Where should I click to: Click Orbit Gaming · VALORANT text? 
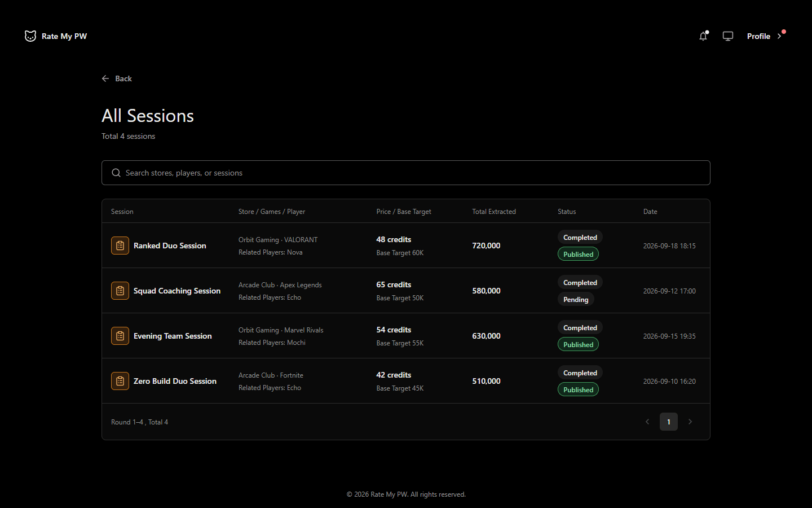coord(278,240)
